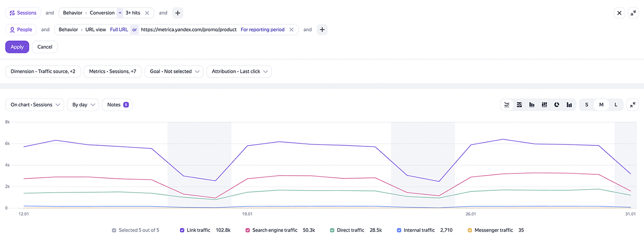Remove the Conversion 3+ hits condition
644x242 pixels.
[x=147, y=13]
